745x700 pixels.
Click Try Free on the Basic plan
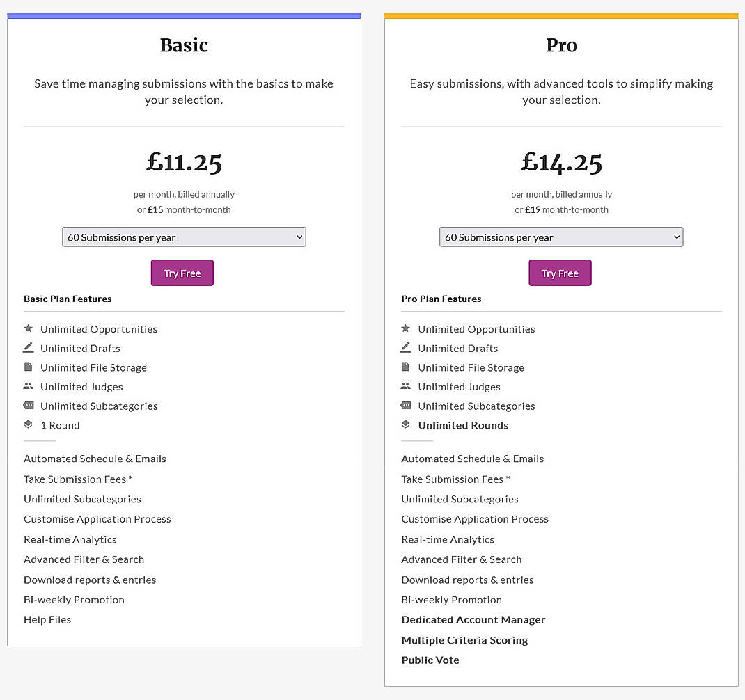[x=182, y=273]
